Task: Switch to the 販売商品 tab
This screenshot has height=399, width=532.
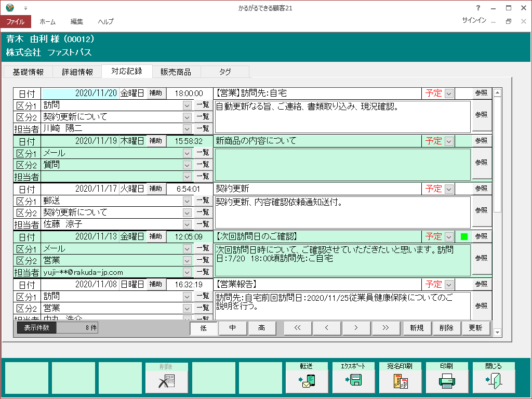Action: tap(176, 72)
